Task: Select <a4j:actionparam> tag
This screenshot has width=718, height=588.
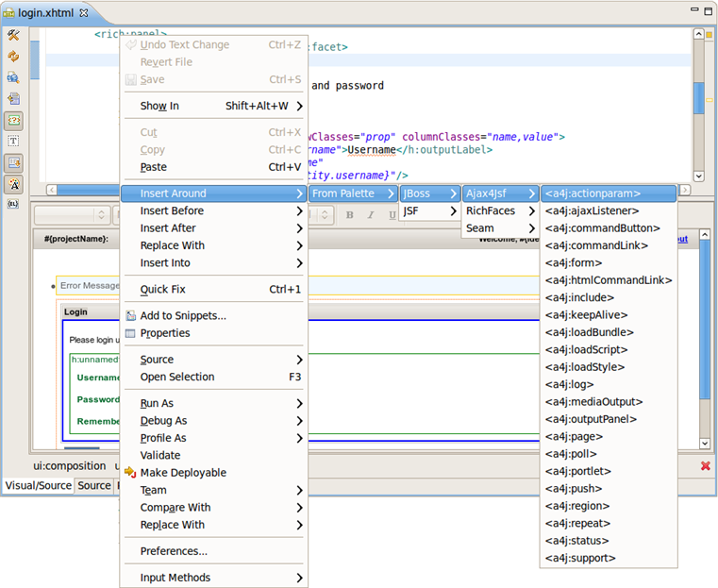Action: tap(609, 193)
